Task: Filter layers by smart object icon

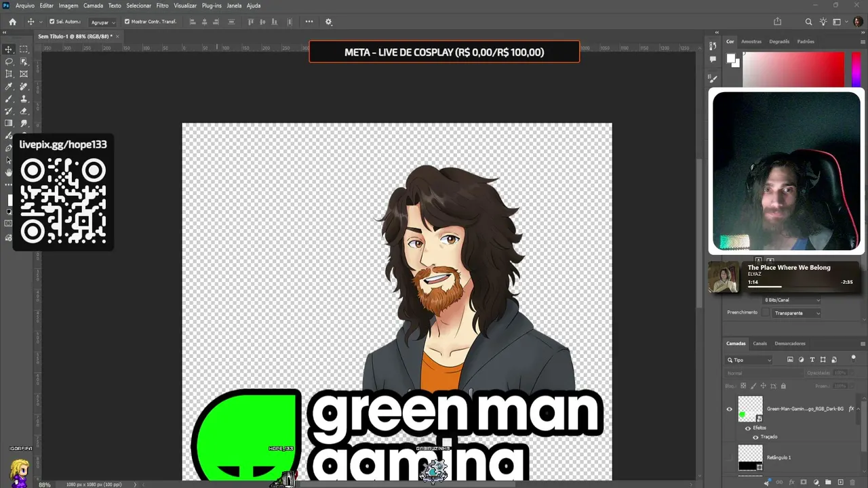Action: tap(834, 360)
